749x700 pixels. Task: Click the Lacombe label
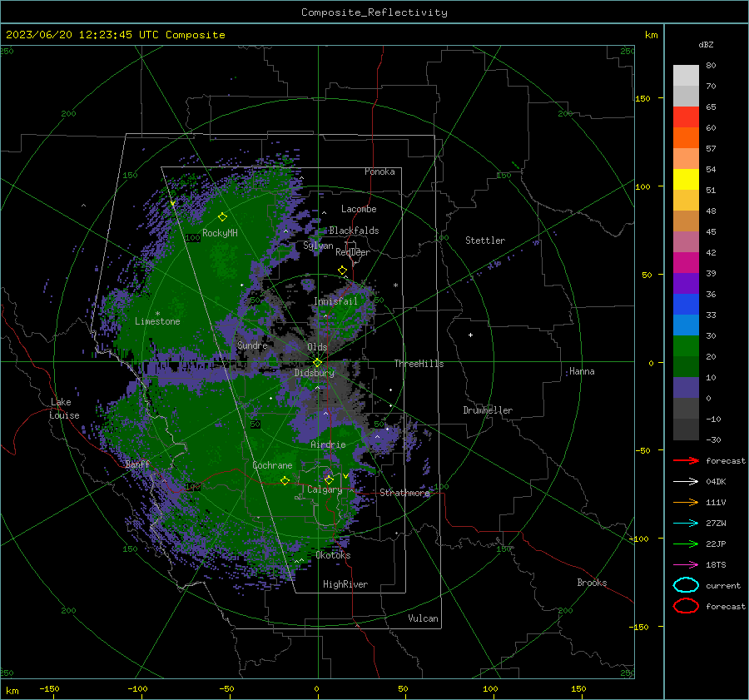[x=359, y=209]
